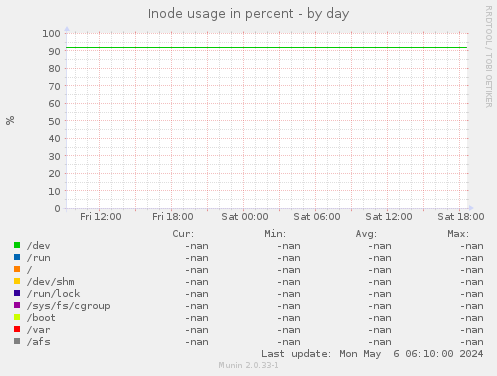Click the Cur value for /dev
497x376 pixels.
(197, 246)
